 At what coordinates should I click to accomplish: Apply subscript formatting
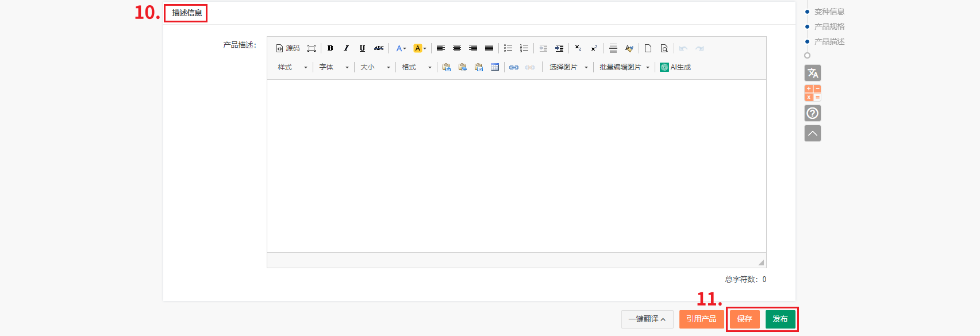578,48
